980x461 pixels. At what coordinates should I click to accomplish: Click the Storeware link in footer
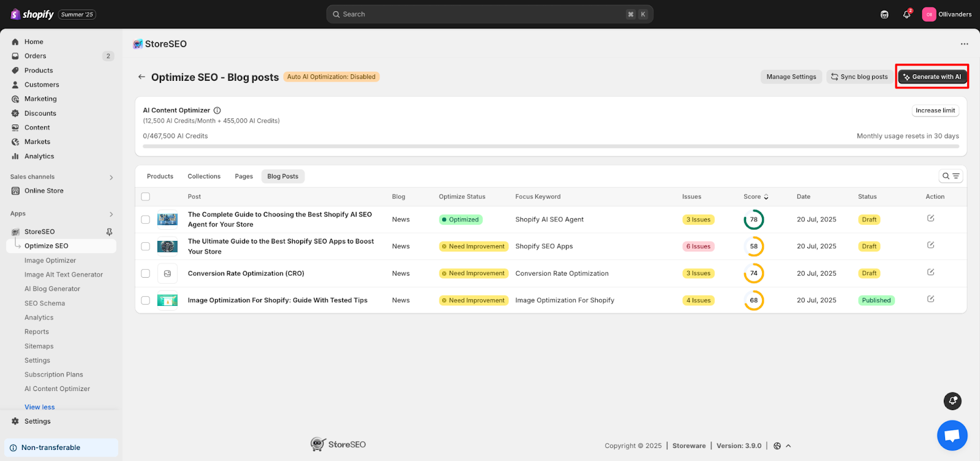pyautogui.click(x=689, y=446)
